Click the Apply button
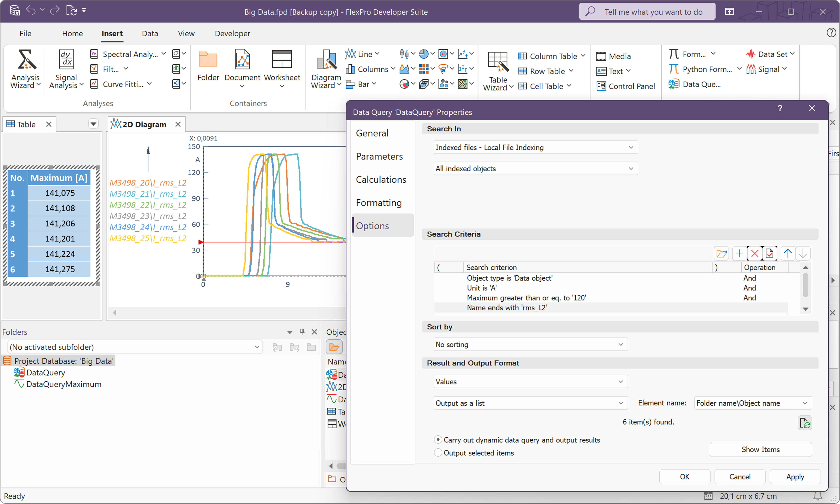This screenshot has height=504, width=840. point(795,476)
